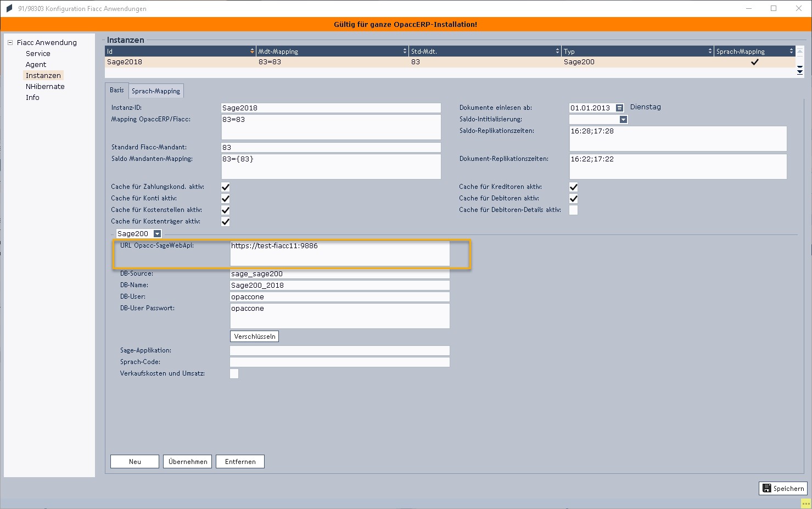This screenshot has height=509, width=812.
Task: Enable Cache für Debitoren-Details aktiv checkbox
Action: pos(573,210)
